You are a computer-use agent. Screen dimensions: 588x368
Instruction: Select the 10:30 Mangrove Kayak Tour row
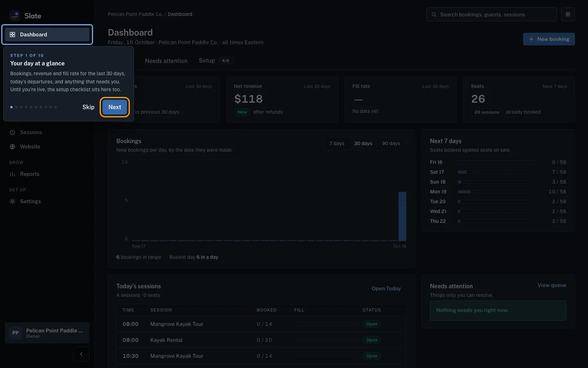click(x=261, y=356)
